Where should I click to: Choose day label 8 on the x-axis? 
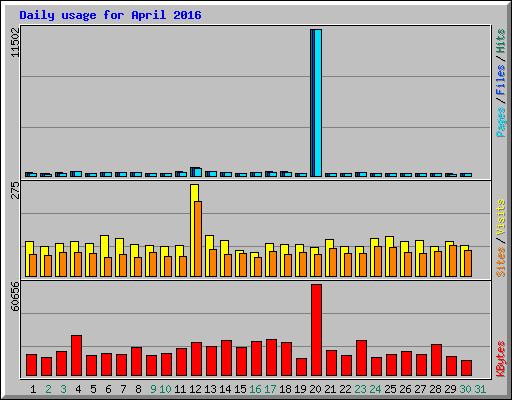coord(138,389)
